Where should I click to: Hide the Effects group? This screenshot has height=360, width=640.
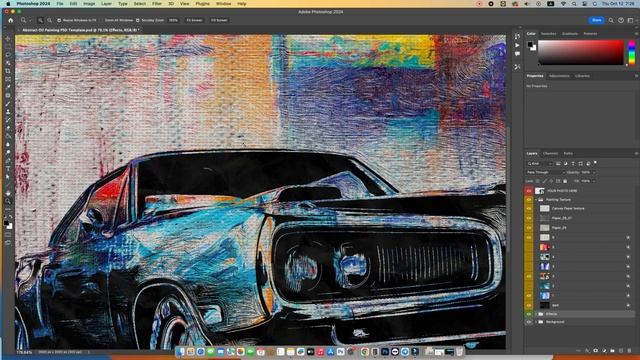[529, 314]
